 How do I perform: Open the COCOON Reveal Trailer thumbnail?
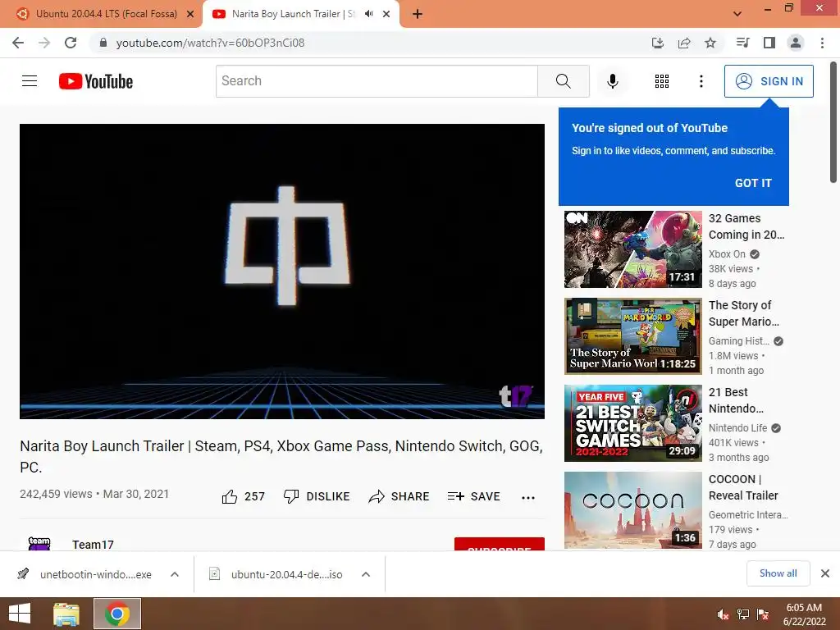(633, 510)
